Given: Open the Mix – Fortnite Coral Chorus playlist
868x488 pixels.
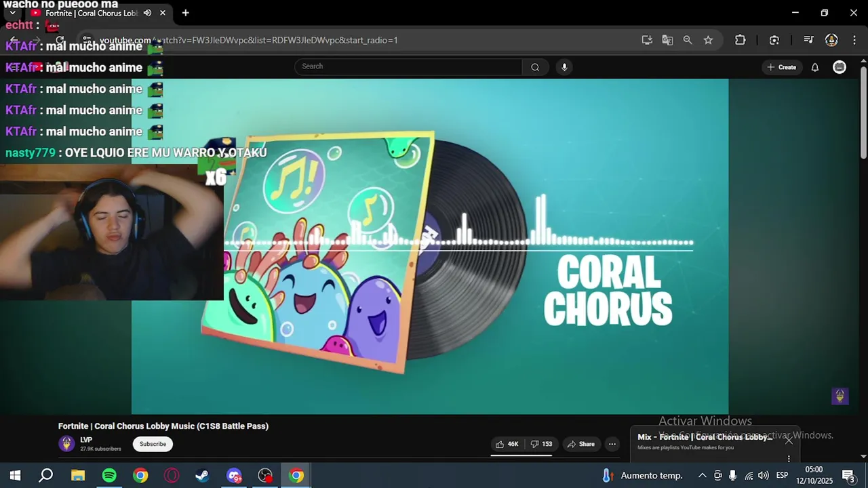Looking at the screenshot, I should click(x=705, y=437).
